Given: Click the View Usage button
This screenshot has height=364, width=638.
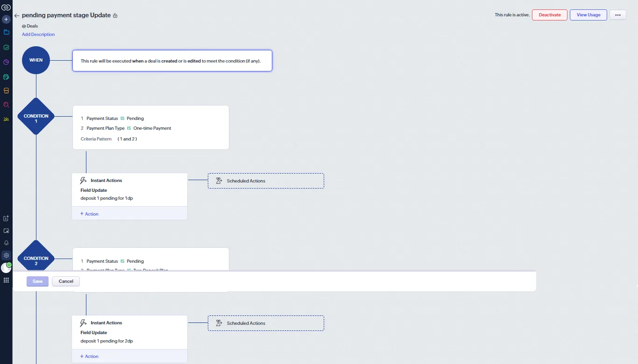Looking at the screenshot, I should [x=588, y=15].
